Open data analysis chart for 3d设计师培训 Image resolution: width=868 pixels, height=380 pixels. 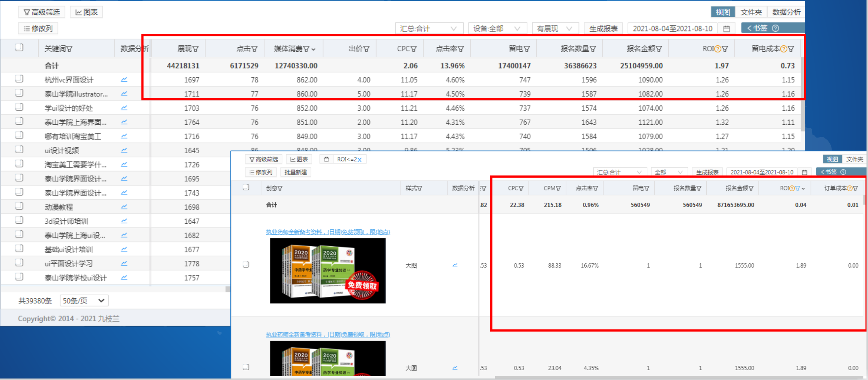[124, 221]
